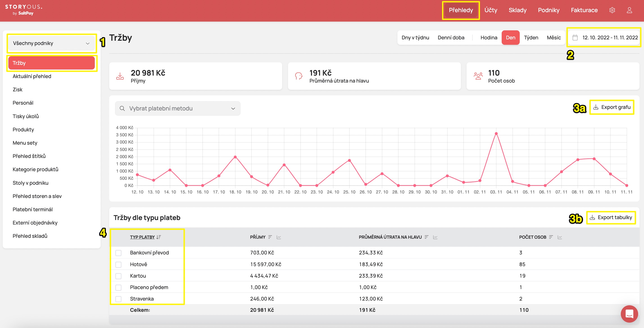Screen dimensions: 644x328
Task: Switch grouping to Hodina
Action: 489,38
